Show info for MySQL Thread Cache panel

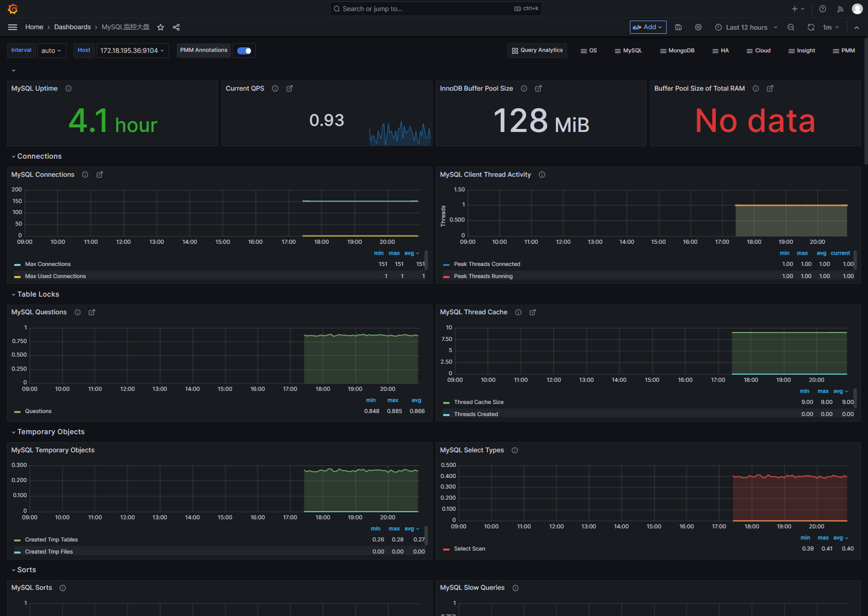point(518,312)
